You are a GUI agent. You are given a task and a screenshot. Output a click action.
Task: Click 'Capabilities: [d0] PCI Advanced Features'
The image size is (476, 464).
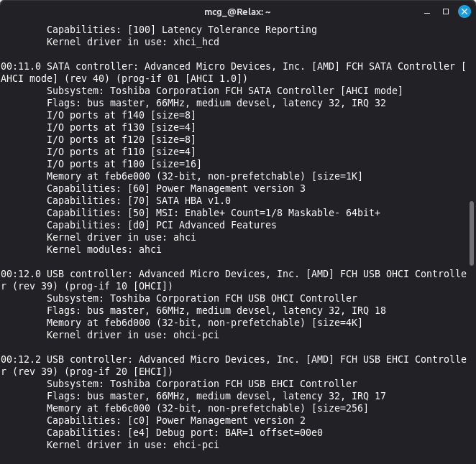pyautogui.click(x=162, y=225)
